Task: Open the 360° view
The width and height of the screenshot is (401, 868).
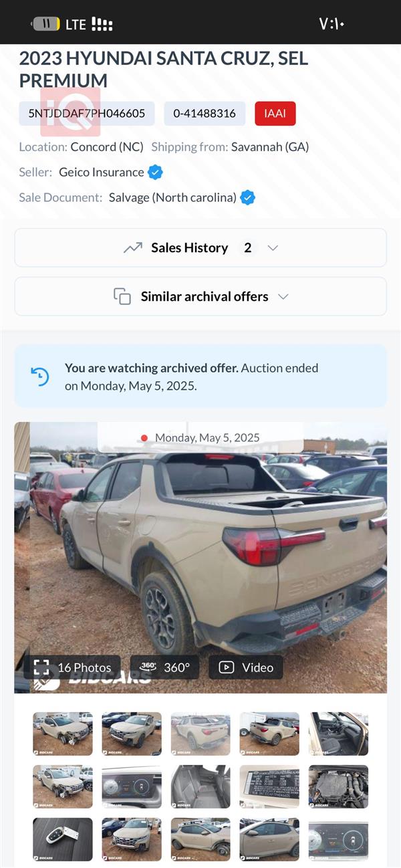Action: [165, 667]
